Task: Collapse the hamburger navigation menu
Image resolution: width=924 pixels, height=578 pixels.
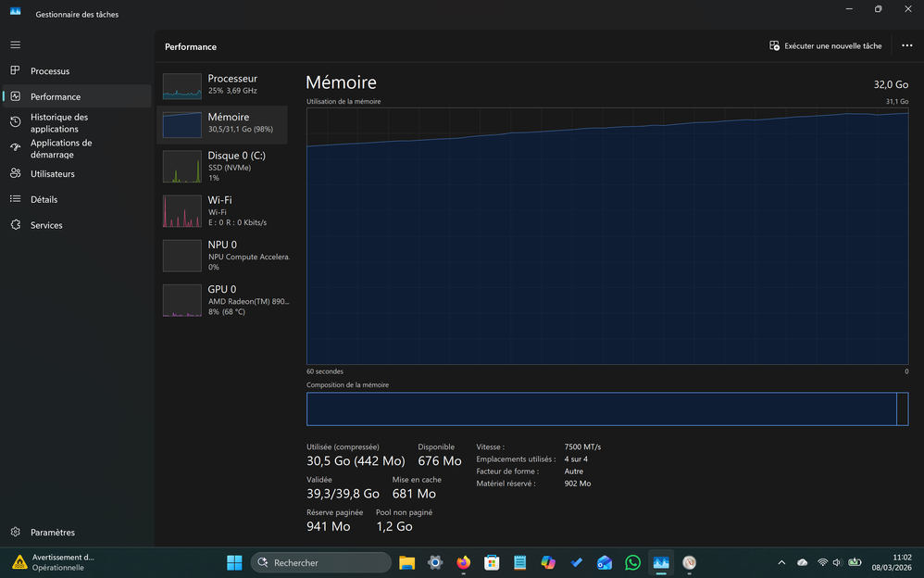Action: 15,44
